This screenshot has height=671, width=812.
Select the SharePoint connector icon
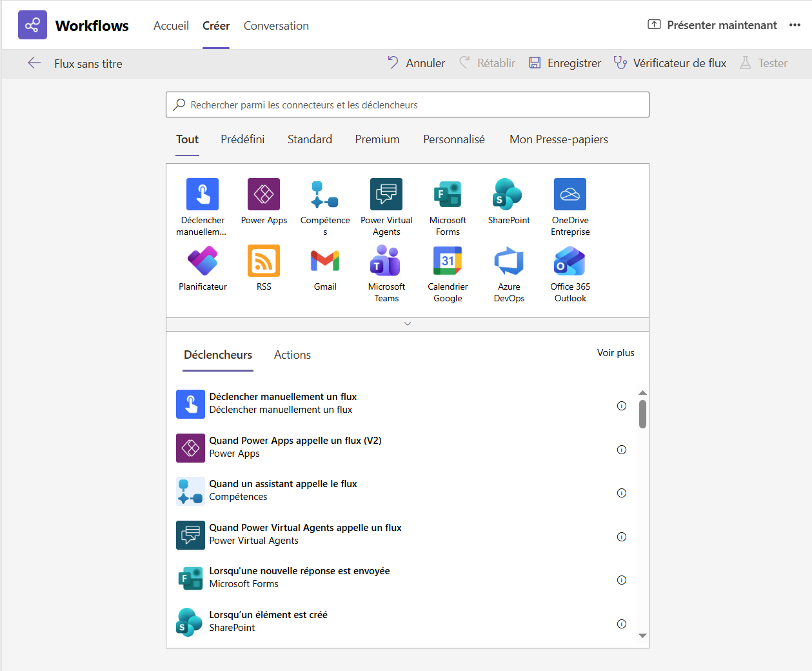click(508, 194)
